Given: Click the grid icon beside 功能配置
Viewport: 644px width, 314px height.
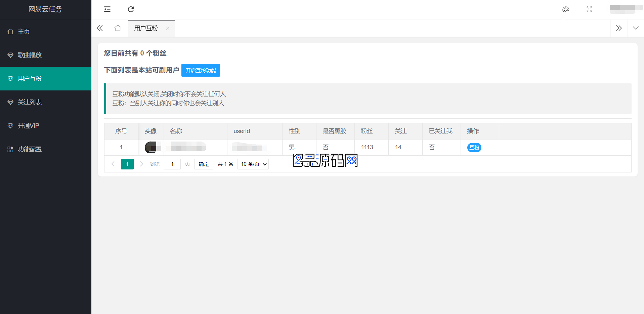Looking at the screenshot, I should [x=10, y=149].
